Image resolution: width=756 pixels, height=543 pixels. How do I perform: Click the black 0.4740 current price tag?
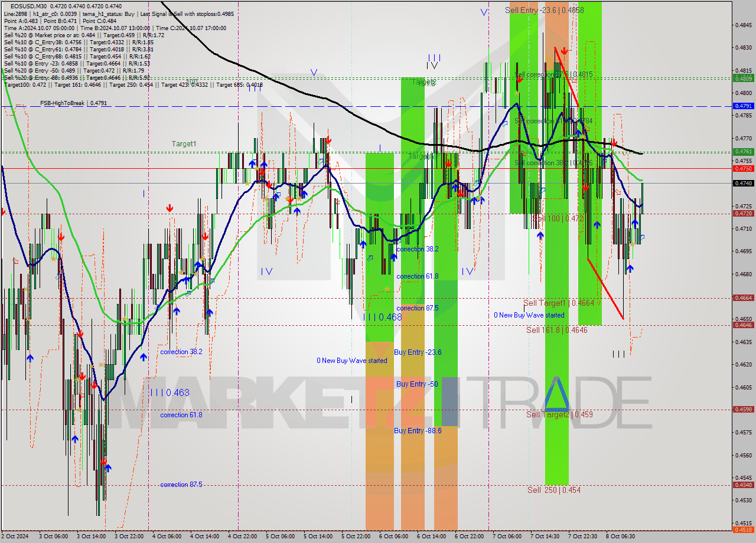tap(743, 184)
